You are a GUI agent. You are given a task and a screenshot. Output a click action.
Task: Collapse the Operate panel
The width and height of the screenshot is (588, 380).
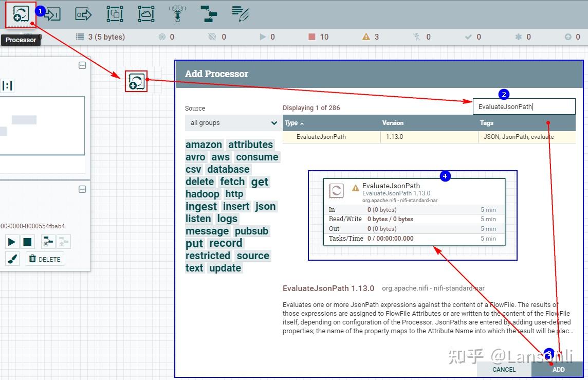(83, 189)
